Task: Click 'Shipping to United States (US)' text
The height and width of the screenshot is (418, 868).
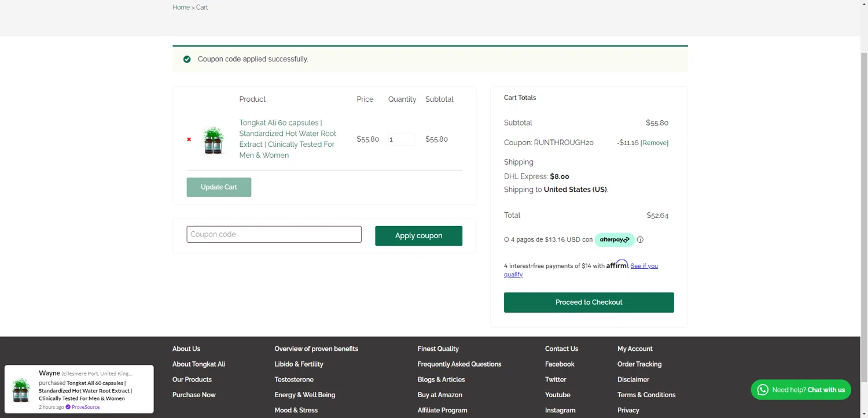Action: click(556, 190)
